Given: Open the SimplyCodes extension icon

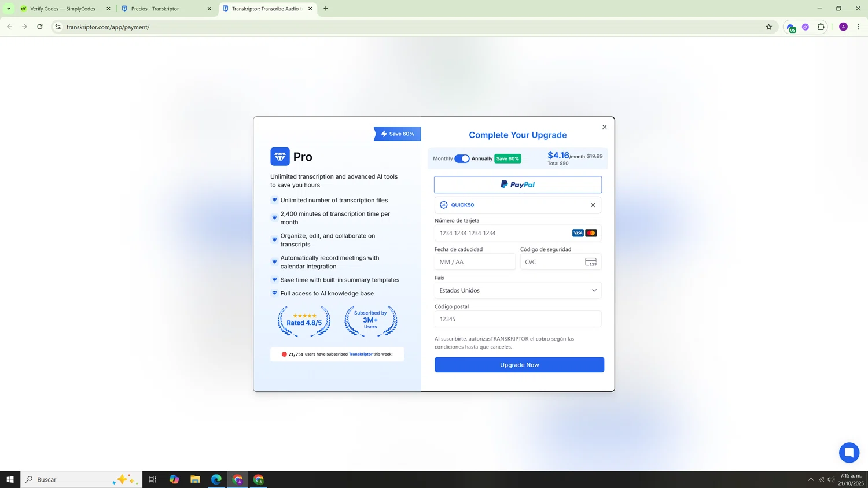Looking at the screenshot, I should (x=790, y=27).
